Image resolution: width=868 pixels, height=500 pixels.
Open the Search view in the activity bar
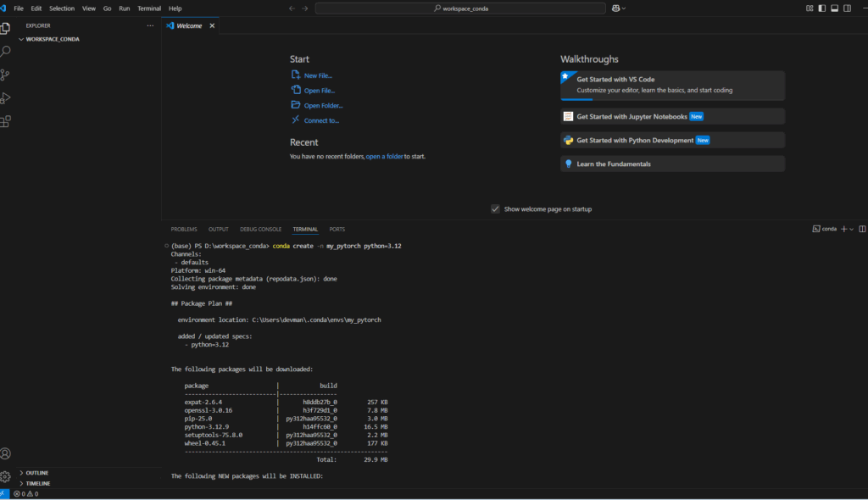click(x=6, y=52)
